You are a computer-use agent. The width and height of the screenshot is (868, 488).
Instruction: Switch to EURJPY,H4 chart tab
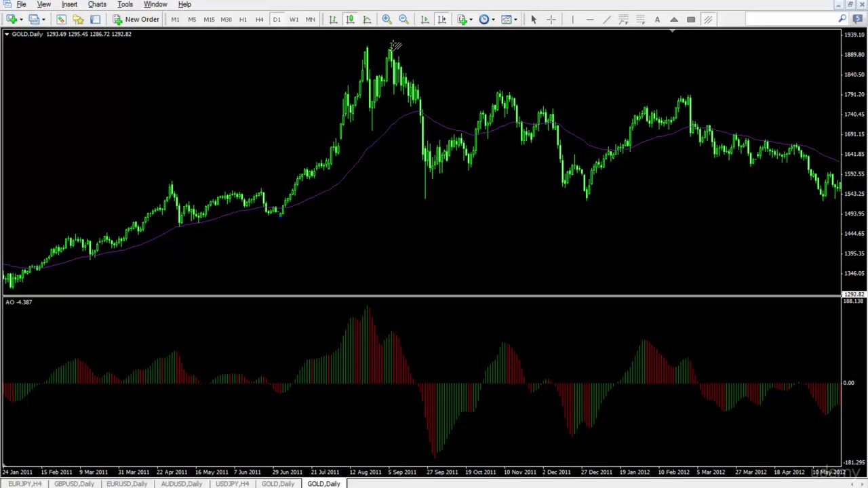pos(25,483)
